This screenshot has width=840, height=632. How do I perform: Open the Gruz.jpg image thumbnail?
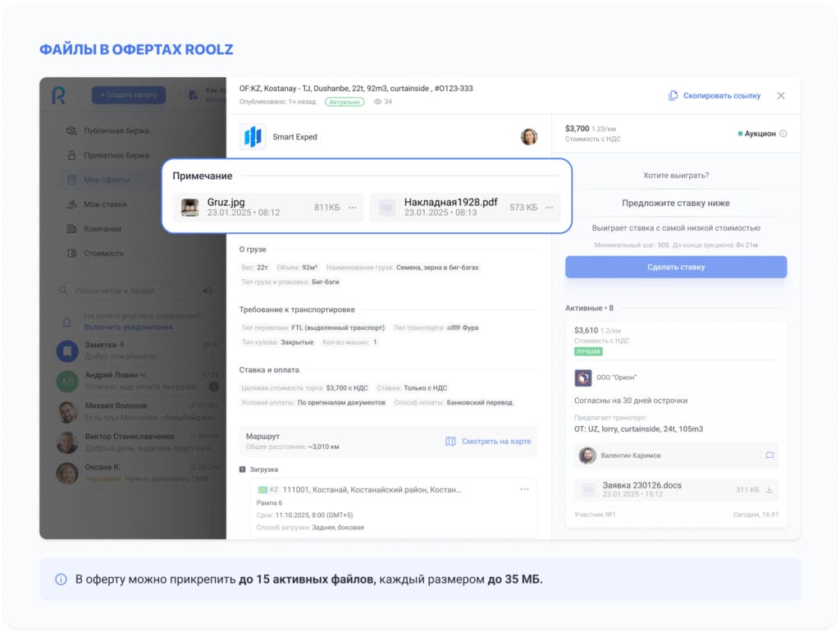190,208
